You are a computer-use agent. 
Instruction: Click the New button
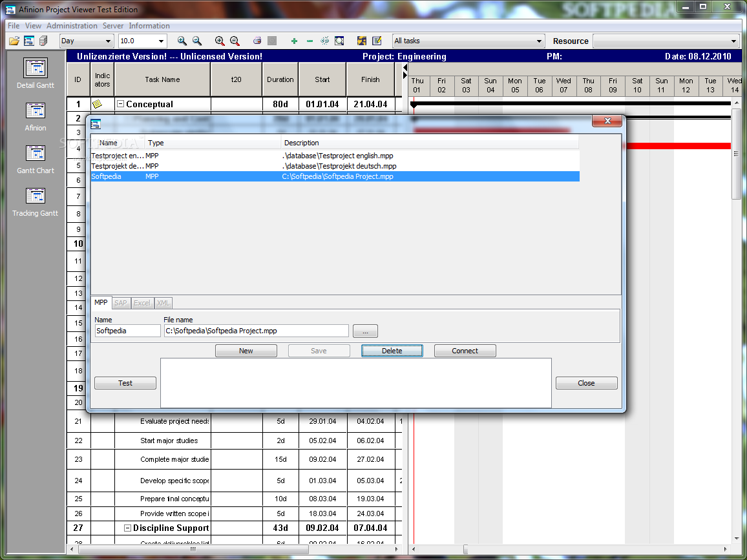pos(246,351)
